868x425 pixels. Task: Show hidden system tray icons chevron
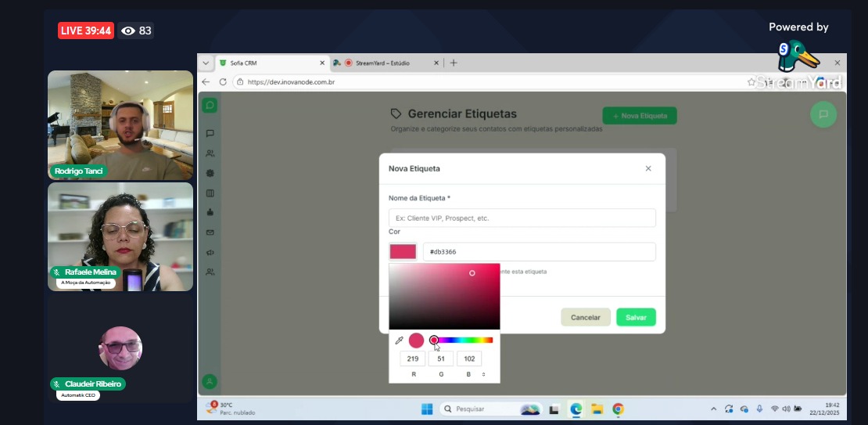pos(713,409)
